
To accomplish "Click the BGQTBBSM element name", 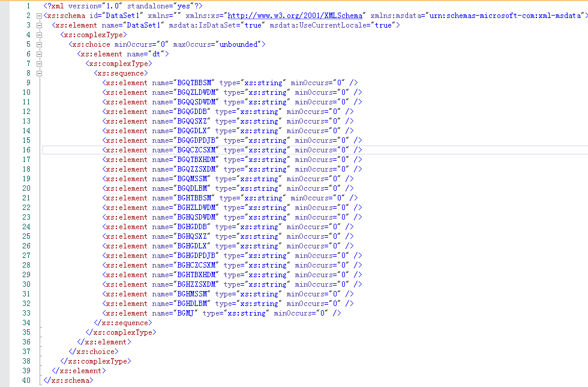I will [x=194, y=83].
